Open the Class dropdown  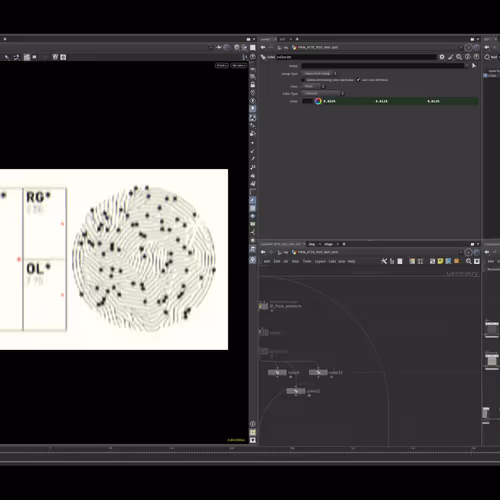pyautogui.click(x=313, y=86)
